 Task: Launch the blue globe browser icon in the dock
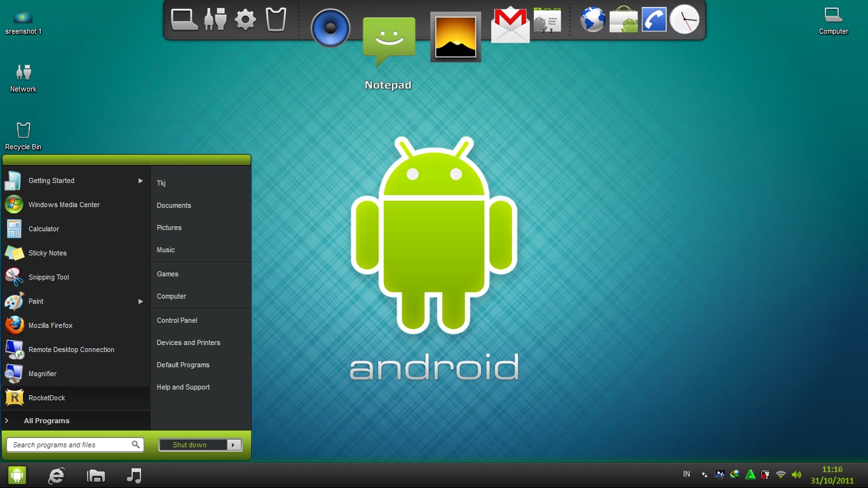tap(592, 20)
